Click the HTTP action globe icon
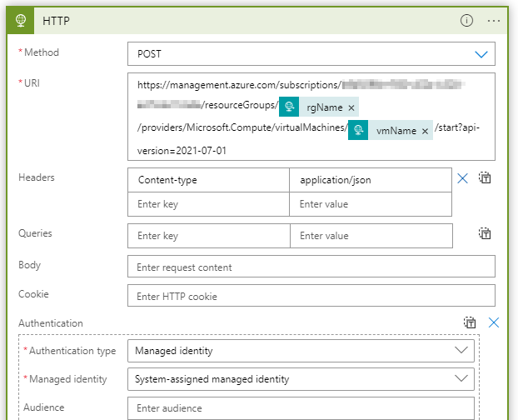The width and height of the screenshot is (518, 420). 21,21
